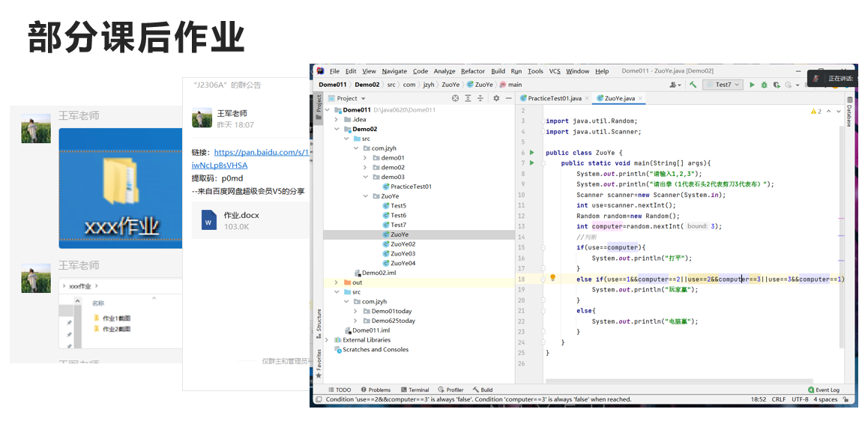Open the Refactor menu
868x436 pixels.
tap(472, 71)
